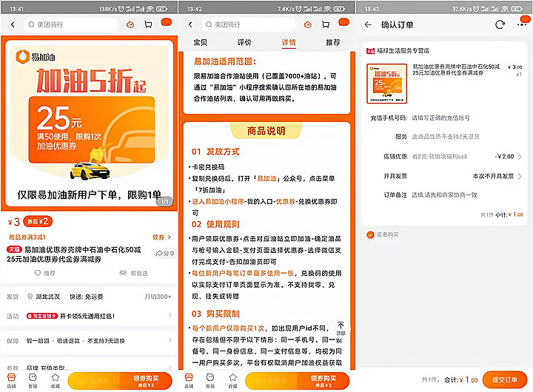Switch to 评价 tab
The height and width of the screenshot is (392, 533).
[x=244, y=42]
